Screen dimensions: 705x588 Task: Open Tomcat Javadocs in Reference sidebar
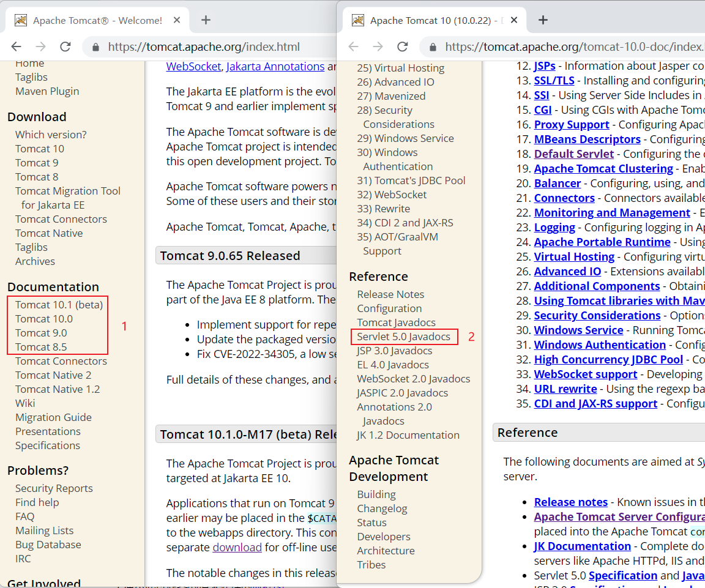coord(396,322)
